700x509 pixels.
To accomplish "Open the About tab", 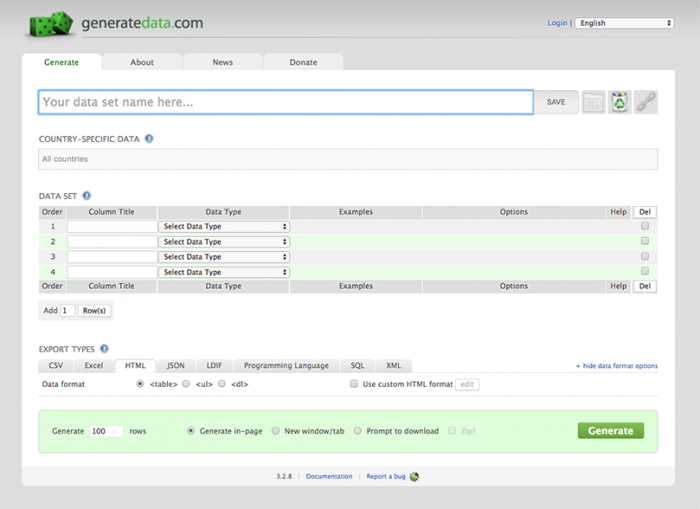I will 142,62.
